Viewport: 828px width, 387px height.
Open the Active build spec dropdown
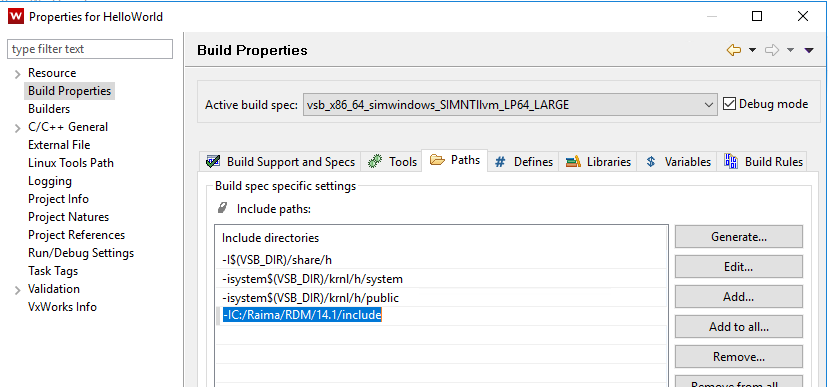(510, 105)
